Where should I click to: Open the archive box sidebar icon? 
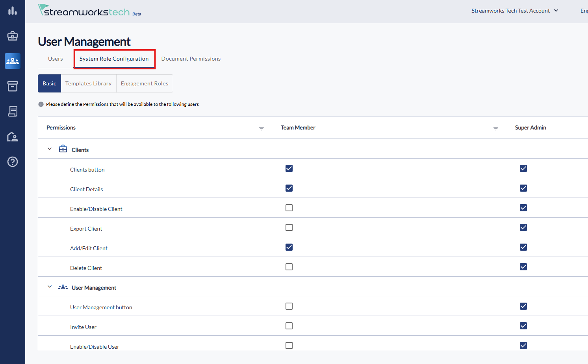(x=13, y=86)
